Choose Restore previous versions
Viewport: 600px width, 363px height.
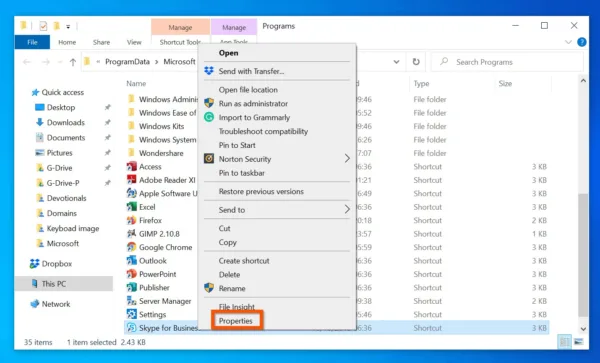tap(261, 191)
